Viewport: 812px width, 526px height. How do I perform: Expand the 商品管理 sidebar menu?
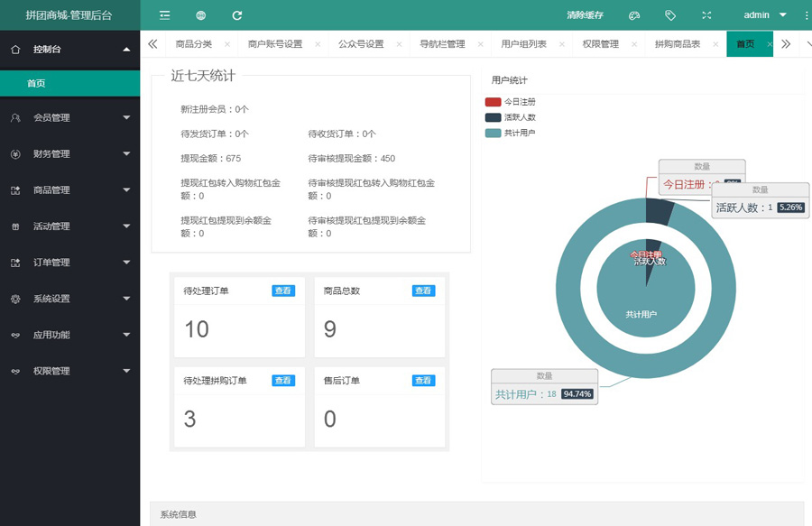[x=69, y=190]
